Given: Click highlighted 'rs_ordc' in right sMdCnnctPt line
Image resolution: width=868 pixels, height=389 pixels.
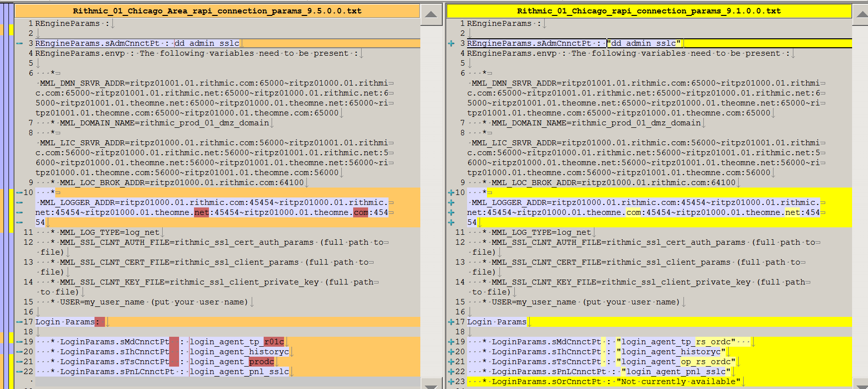Looking at the screenshot, I should (713, 342).
